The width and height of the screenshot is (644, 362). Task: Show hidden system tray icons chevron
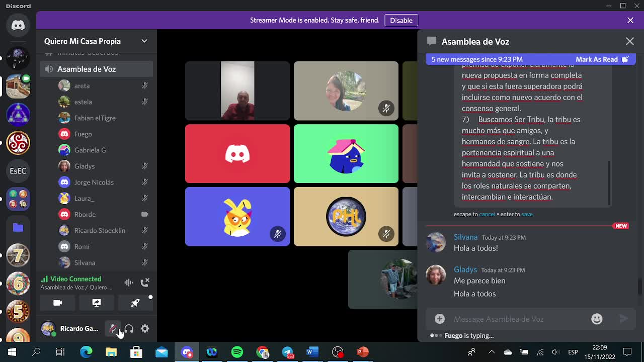pos(492,352)
